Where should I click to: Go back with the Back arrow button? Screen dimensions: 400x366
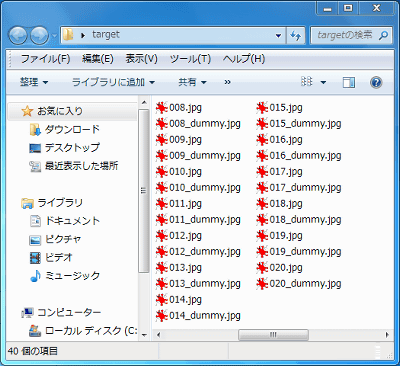(18, 35)
